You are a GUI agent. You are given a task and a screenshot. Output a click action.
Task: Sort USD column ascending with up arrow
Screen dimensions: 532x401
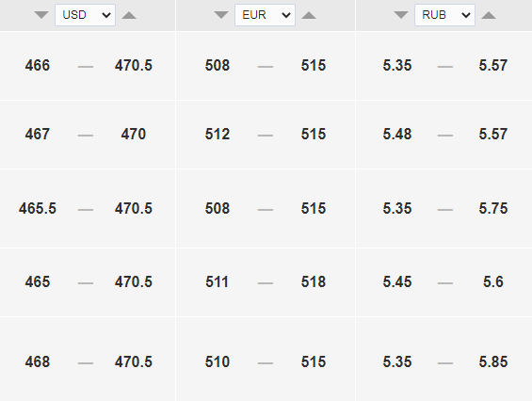[129, 15]
